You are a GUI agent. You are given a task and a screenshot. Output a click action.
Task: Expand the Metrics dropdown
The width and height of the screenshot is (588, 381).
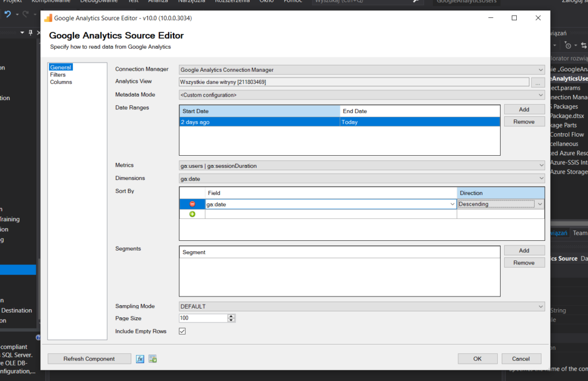click(x=541, y=166)
